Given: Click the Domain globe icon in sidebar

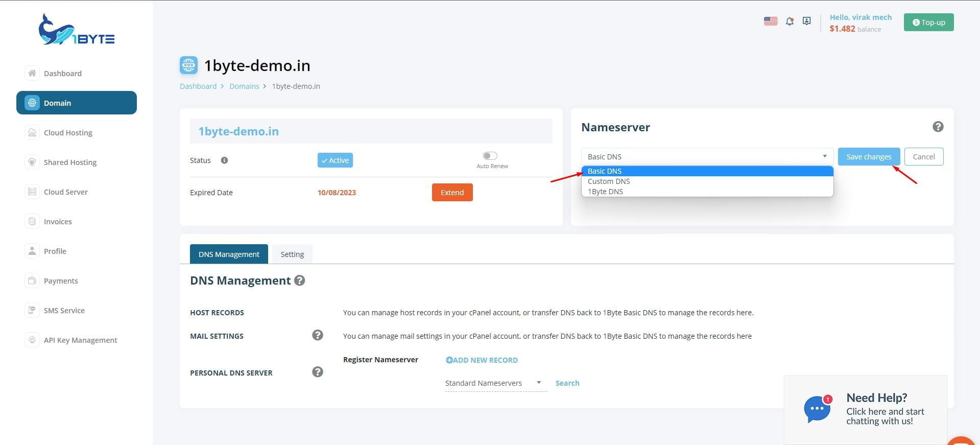Looking at the screenshot, I should [32, 103].
